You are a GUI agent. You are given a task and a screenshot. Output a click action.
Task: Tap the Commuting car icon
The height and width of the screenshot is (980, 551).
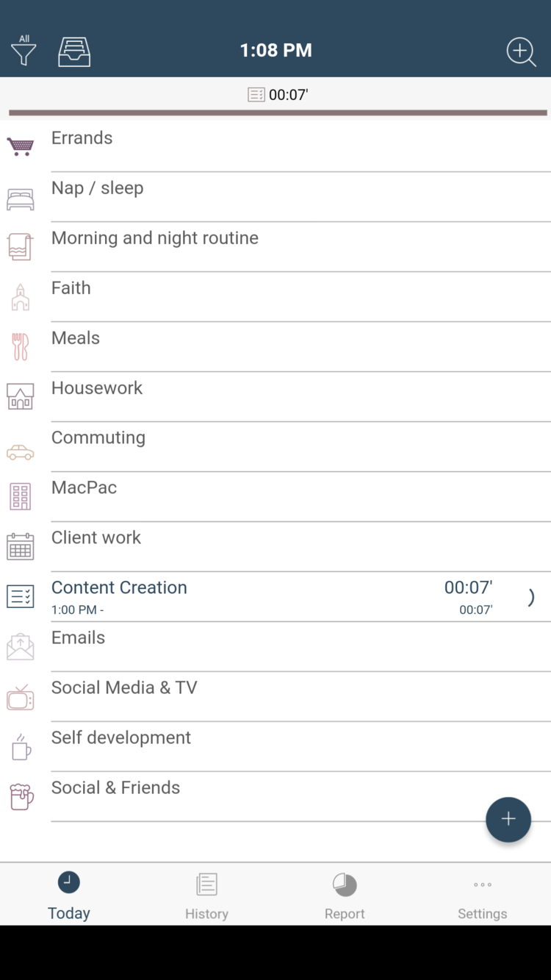21,452
